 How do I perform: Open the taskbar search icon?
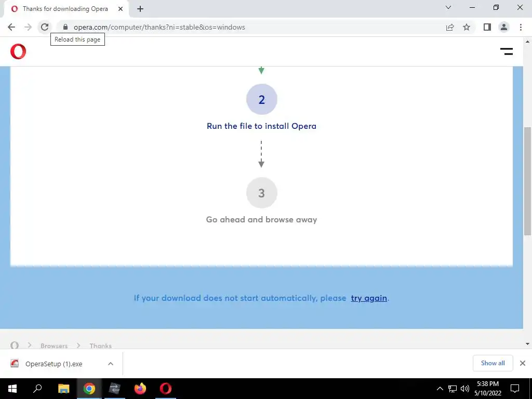pos(37,389)
